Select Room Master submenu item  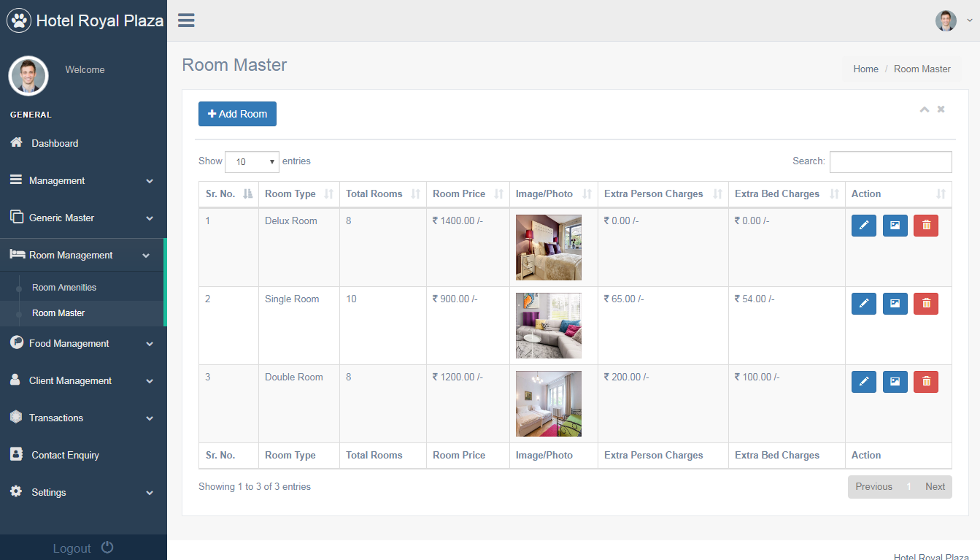coord(58,313)
